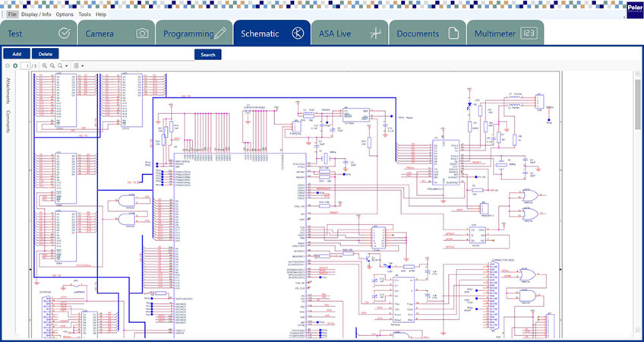Click the zoom in magnifier icon

click(x=45, y=65)
